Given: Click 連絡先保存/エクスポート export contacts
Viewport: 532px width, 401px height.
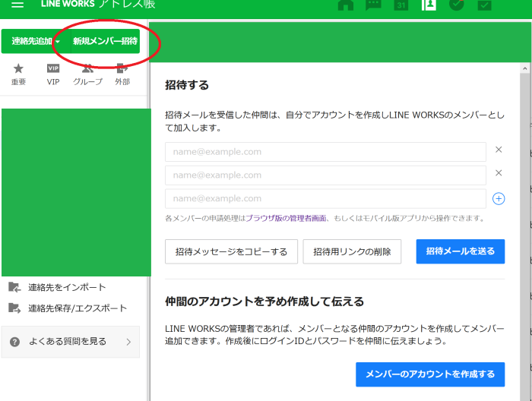Looking at the screenshot, I should coord(68,308).
